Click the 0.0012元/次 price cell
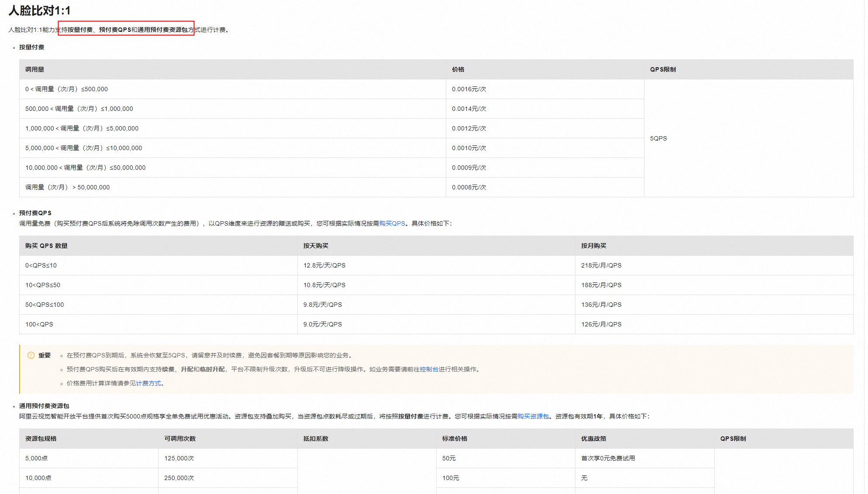868x494 pixels. [x=545, y=128]
